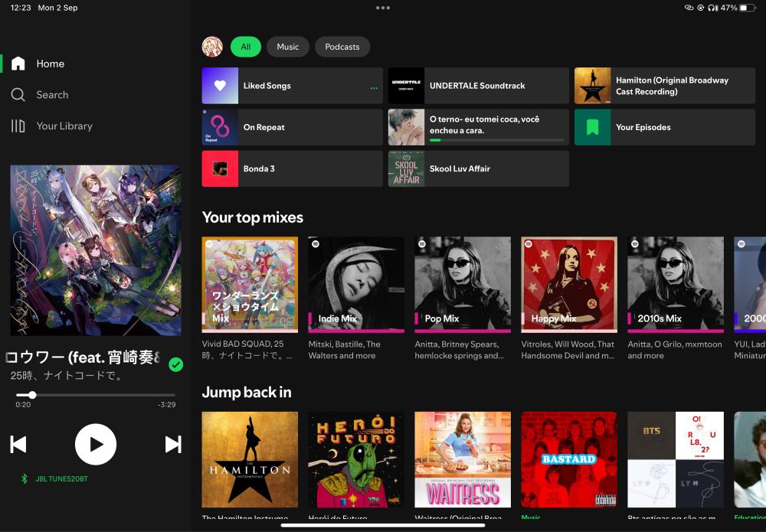Open UNDERTALE Soundtrack shortcut
766x532 pixels.
(x=478, y=86)
